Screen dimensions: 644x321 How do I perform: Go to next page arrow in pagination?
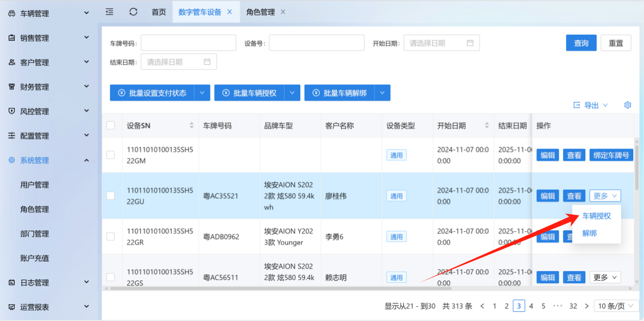(586, 306)
